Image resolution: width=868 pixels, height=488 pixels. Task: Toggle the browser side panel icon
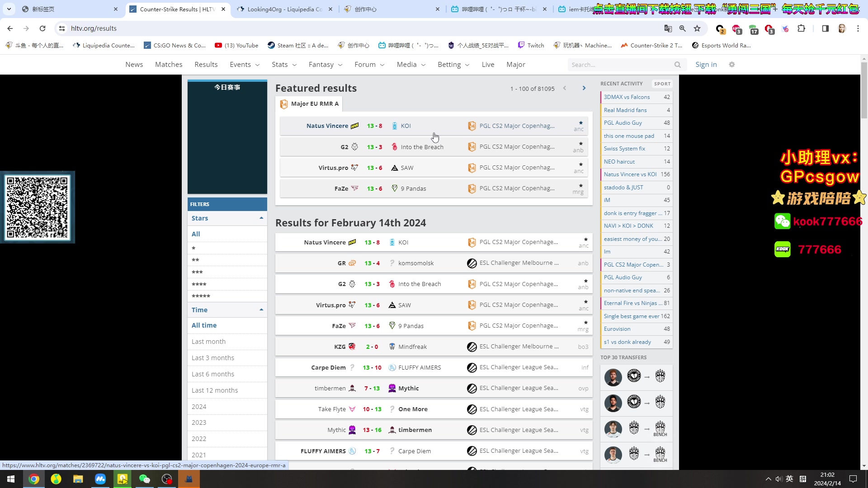click(826, 28)
